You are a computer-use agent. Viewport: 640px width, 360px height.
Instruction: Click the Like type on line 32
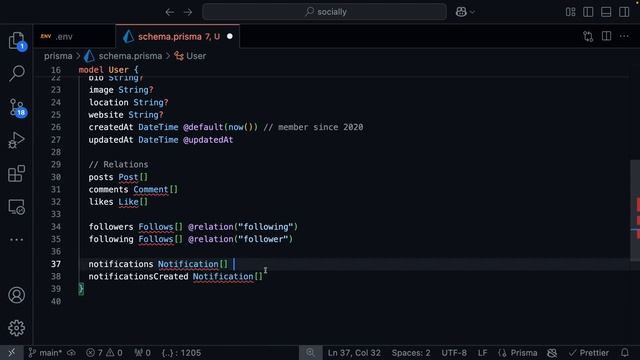128,202
